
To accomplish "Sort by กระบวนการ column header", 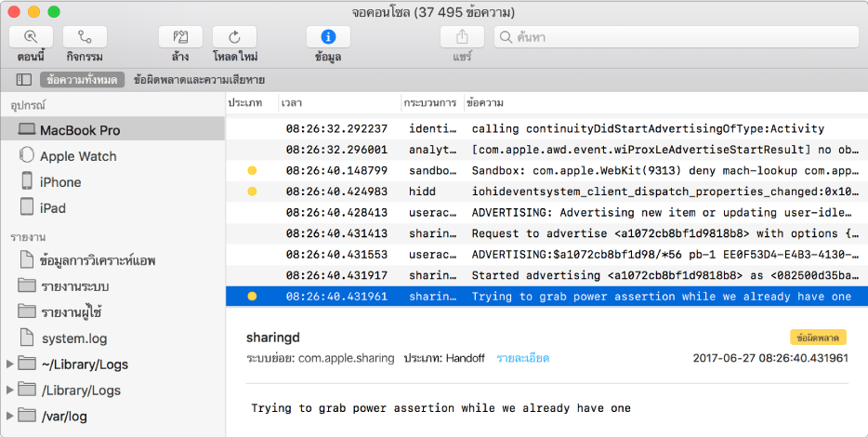I will click(x=430, y=102).
